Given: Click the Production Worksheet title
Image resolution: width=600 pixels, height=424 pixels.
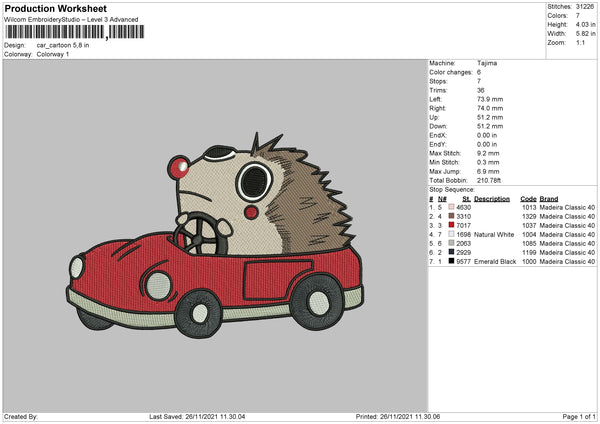Looking at the screenshot, I should [54, 7].
